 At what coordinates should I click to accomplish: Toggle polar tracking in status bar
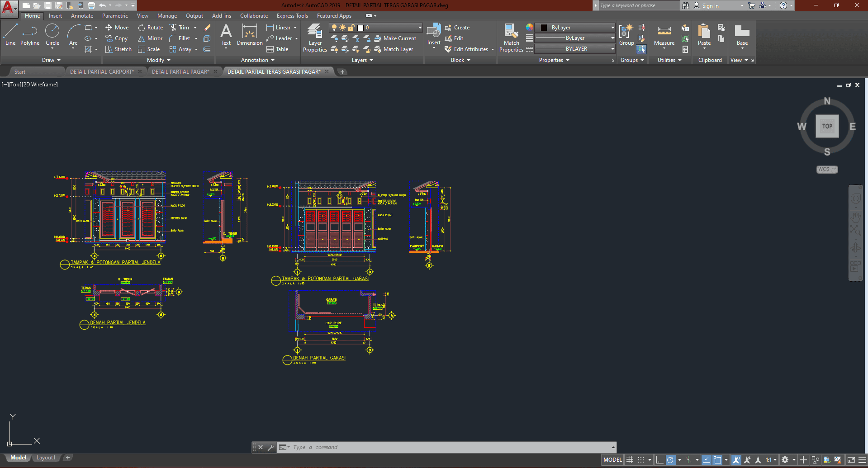pos(671,460)
